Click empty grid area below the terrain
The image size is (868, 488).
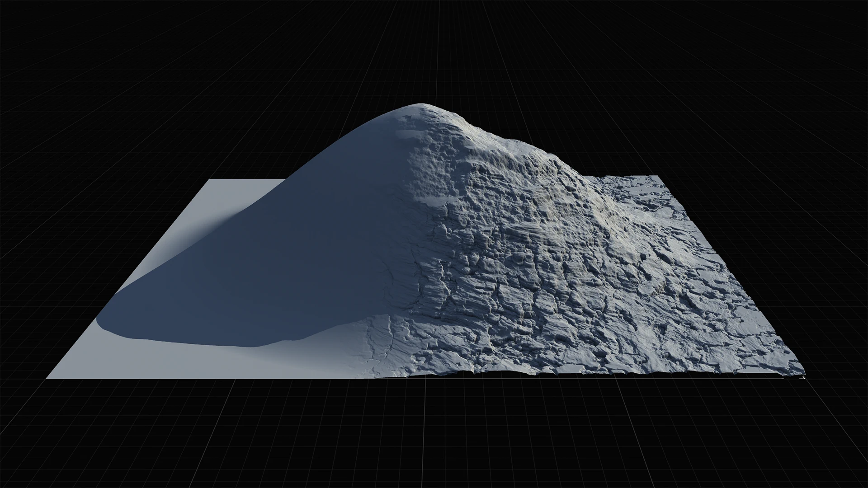tap(434, 434)
